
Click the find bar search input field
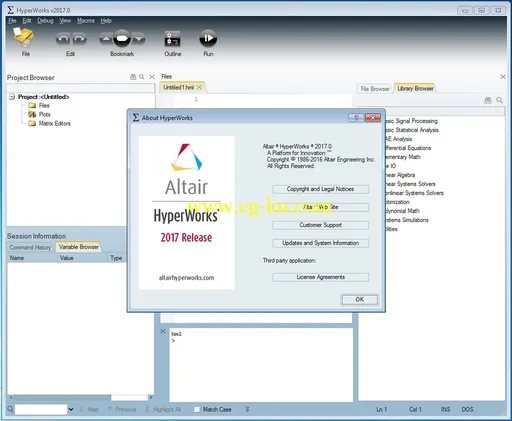tap(41, 409)
